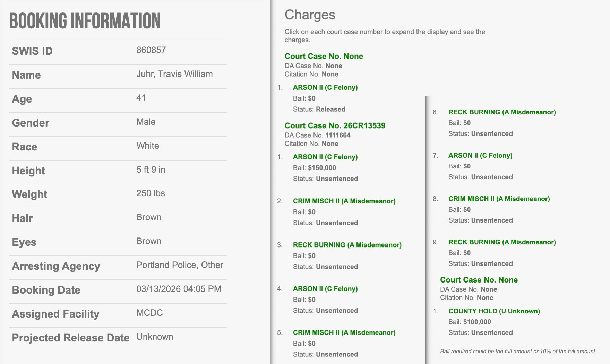
Task: Click the name Juhr, Travis William
Action: [174, 74]
